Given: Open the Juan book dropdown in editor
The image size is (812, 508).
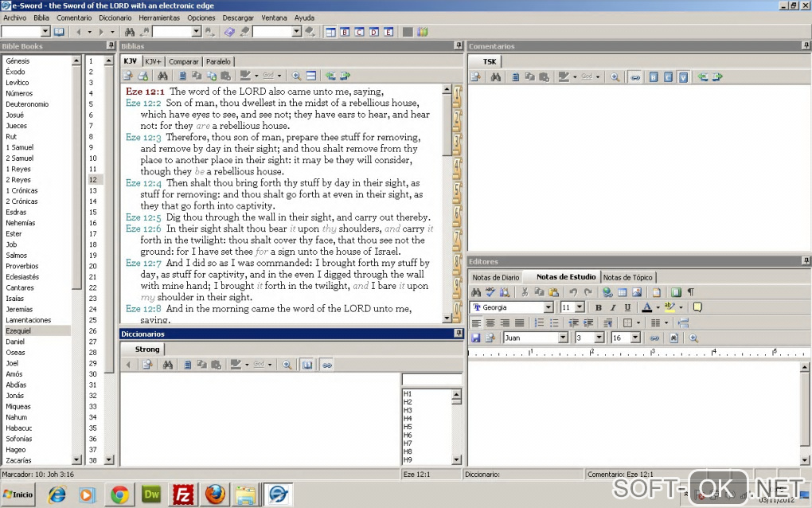Looking at the screenshot, I should (x=563, y=338).
